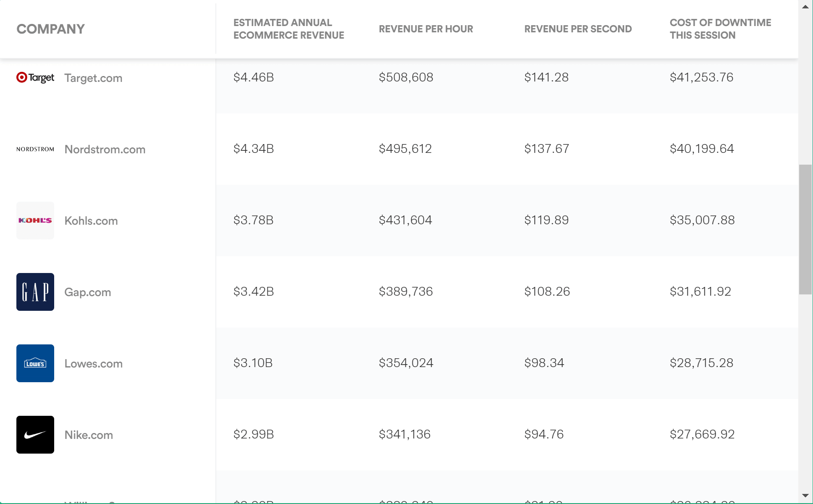Select the Nordstrom.com company name
The height and width of the screenshot is (504, 813).
point(105,150)
